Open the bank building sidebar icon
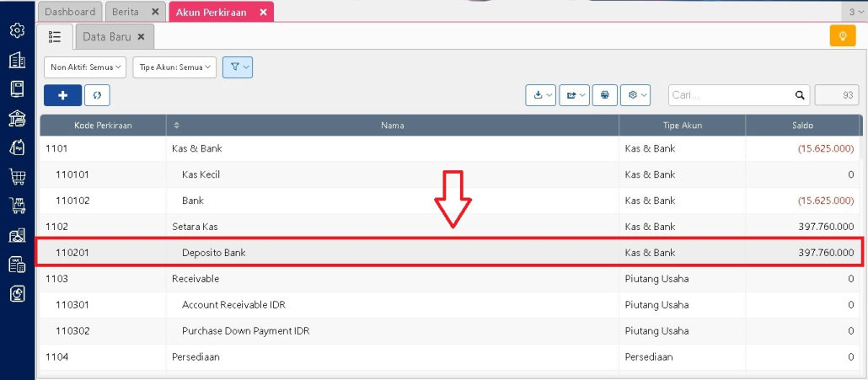868x380 pixels. (x=17, y=118)
